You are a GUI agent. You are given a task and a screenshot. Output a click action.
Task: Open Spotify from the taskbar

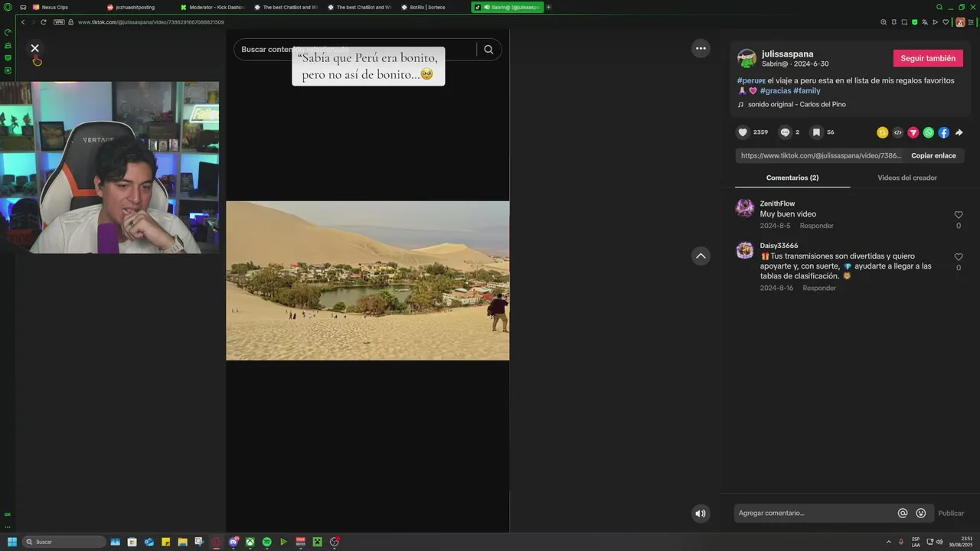click(267, 542)
